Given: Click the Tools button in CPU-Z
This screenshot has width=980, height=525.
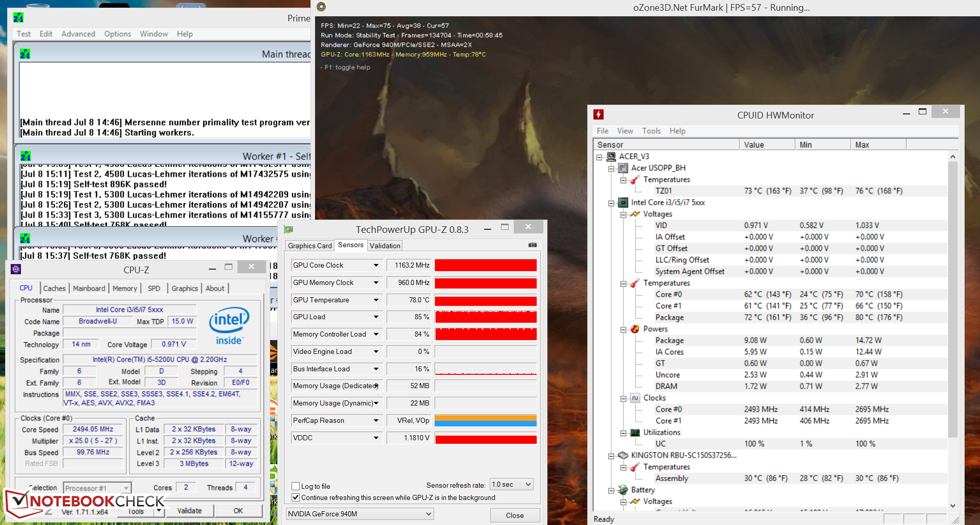Looking at the screenshot, I should [x=136, y=511].
